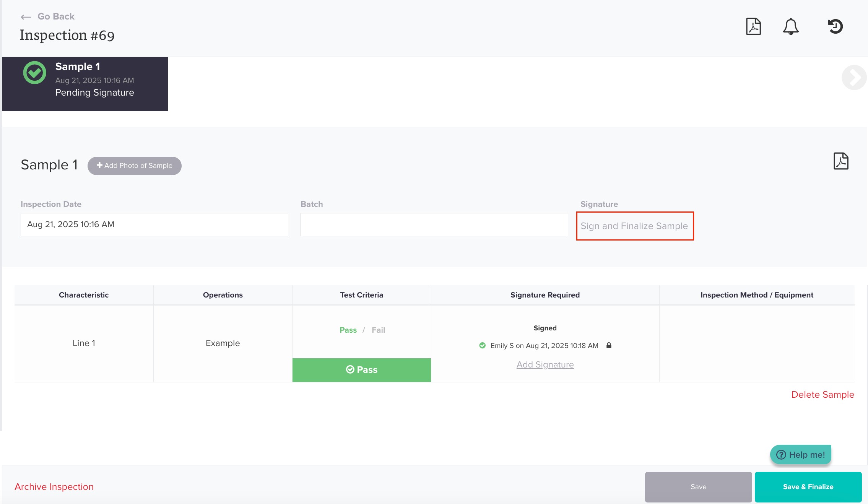Click the Go Back arrow icon
The image size is (868, 504).
pyautogui.click(x=26, y=17)
